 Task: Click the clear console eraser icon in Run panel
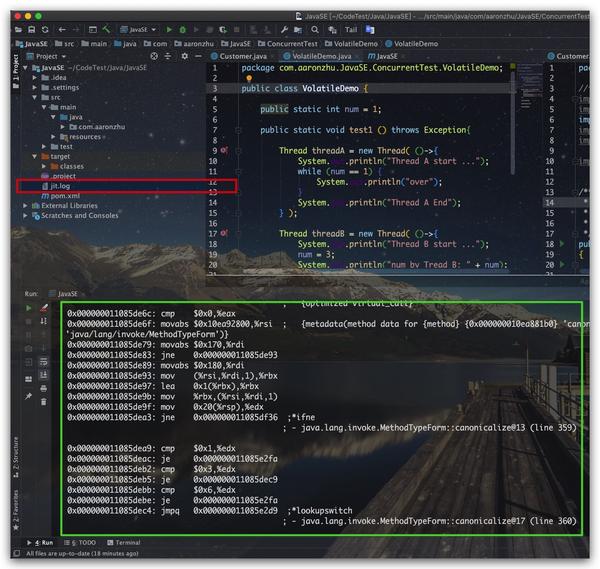coord(44,308)
